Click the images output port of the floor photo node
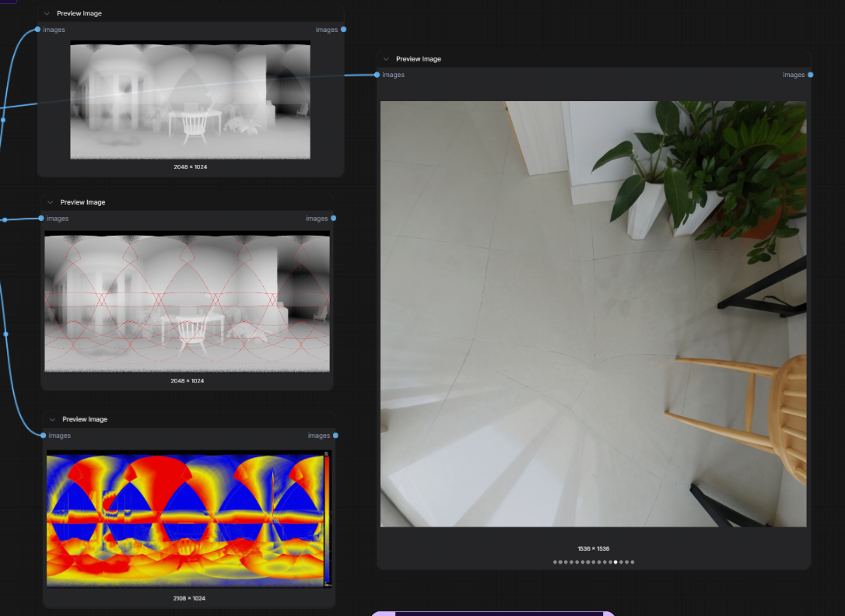845x616 pixels. pyautogui.click(x=811, y=75)
